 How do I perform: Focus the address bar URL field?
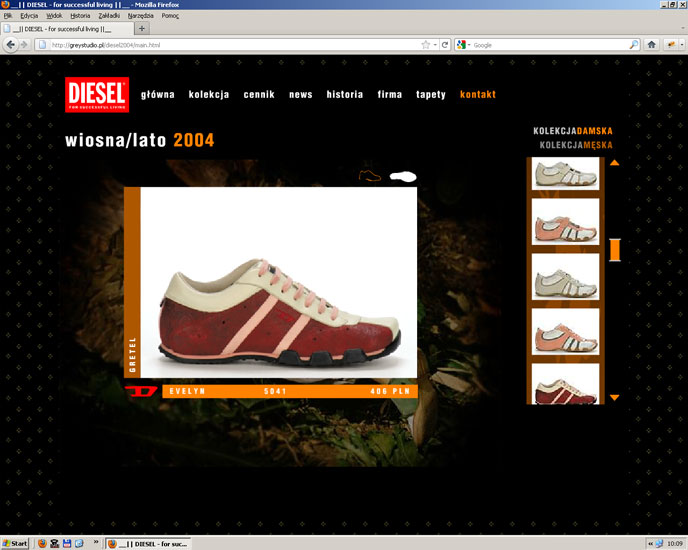point(235,45)
